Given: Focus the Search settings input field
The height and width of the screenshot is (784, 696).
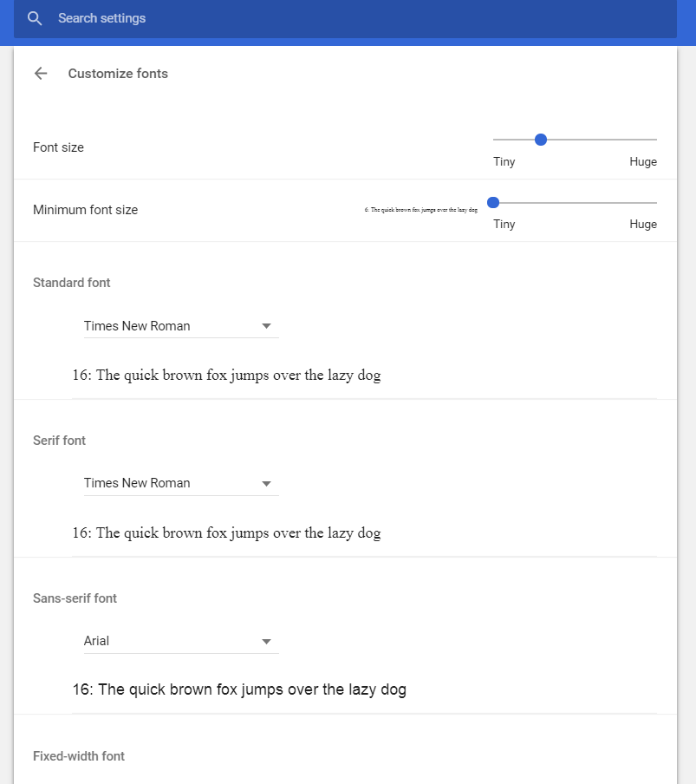Looking at the screenshot, I should (347, 18).
